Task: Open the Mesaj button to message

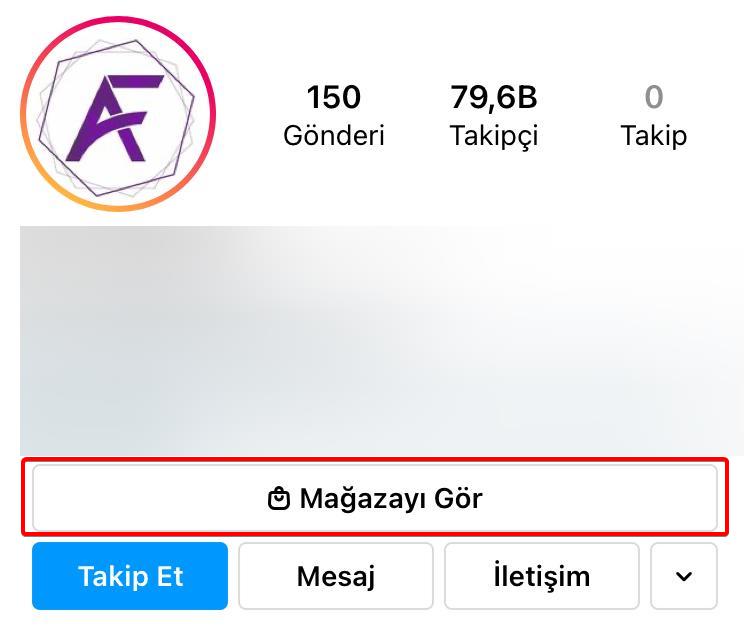Action: 336,576
